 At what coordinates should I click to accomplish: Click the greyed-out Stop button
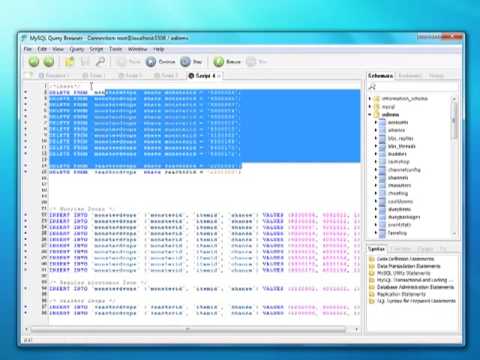257,62
